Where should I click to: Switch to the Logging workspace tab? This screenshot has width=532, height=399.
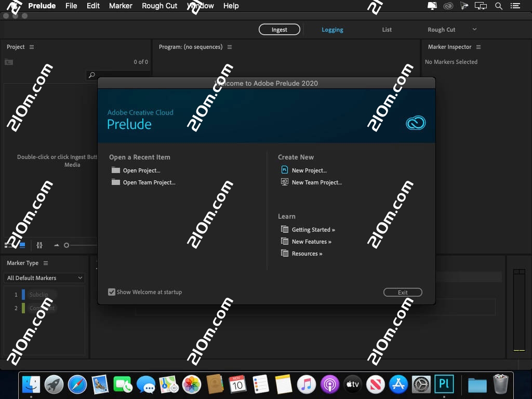click(x=332, y=30)
